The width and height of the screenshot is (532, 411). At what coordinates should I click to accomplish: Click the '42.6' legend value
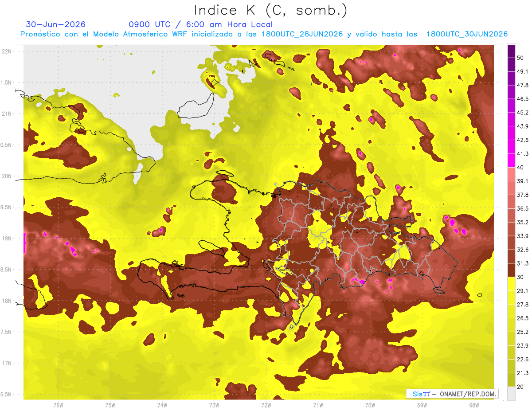(x=523, y=140)
